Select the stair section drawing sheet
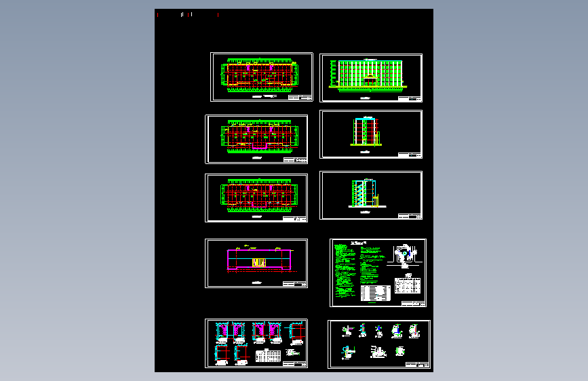This screenshot has height=381, width=588. pyautogui.click(x=371, y=195)
